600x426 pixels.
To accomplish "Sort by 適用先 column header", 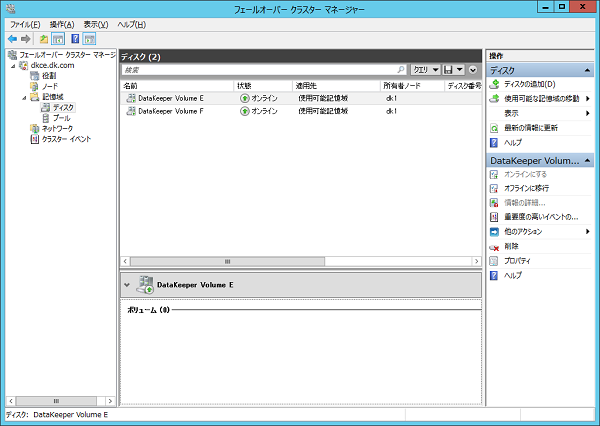I will (x=337, y=86).
